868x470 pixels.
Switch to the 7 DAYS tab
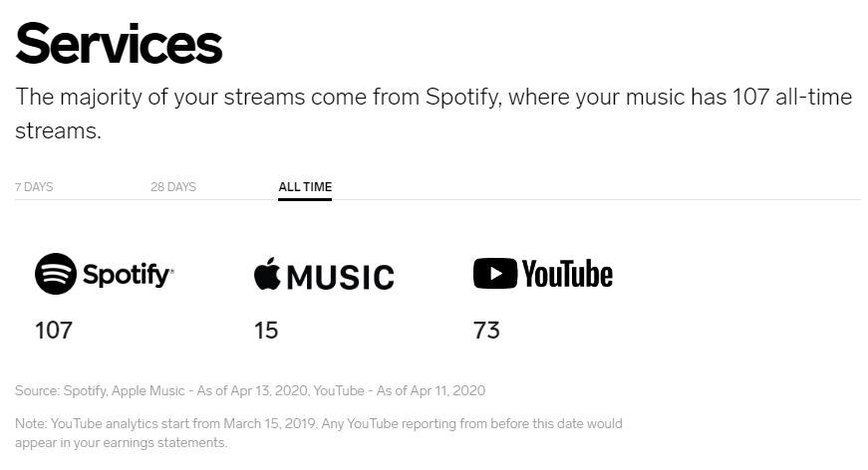click(x=34, y=187)
